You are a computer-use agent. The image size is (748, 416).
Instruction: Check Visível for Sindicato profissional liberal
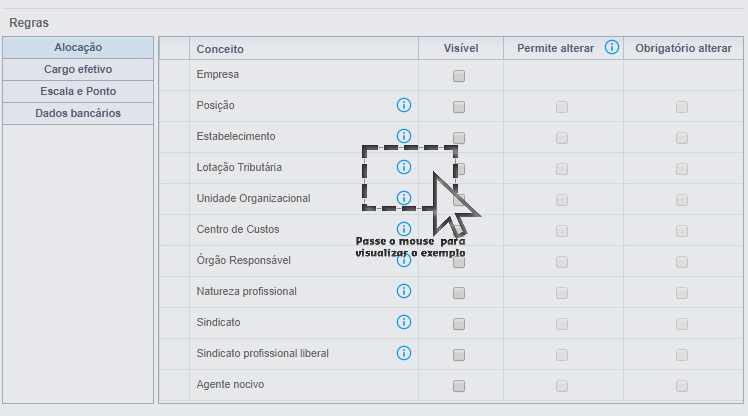(x=459, y=355)
